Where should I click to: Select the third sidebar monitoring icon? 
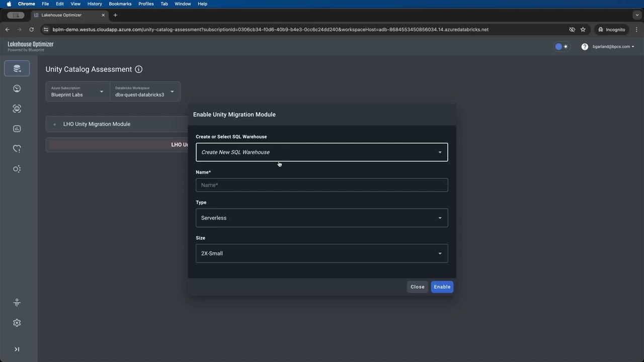tap(17, 109)
